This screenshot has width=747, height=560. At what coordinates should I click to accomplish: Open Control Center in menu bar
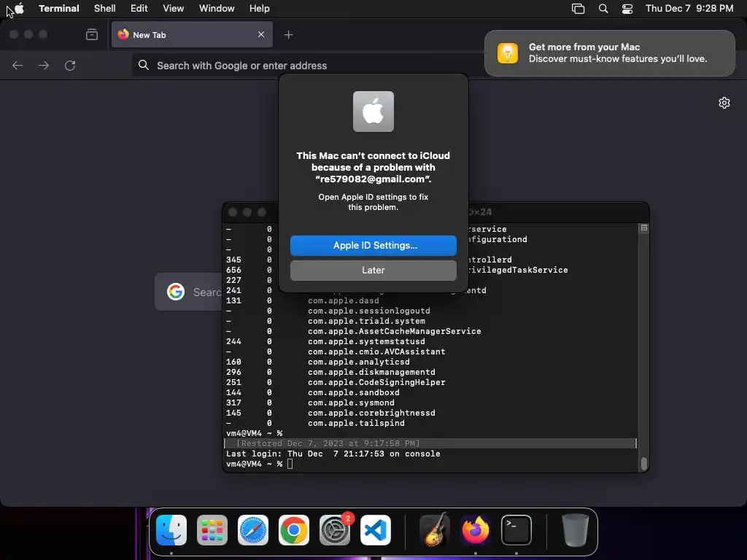pos(627,9)
